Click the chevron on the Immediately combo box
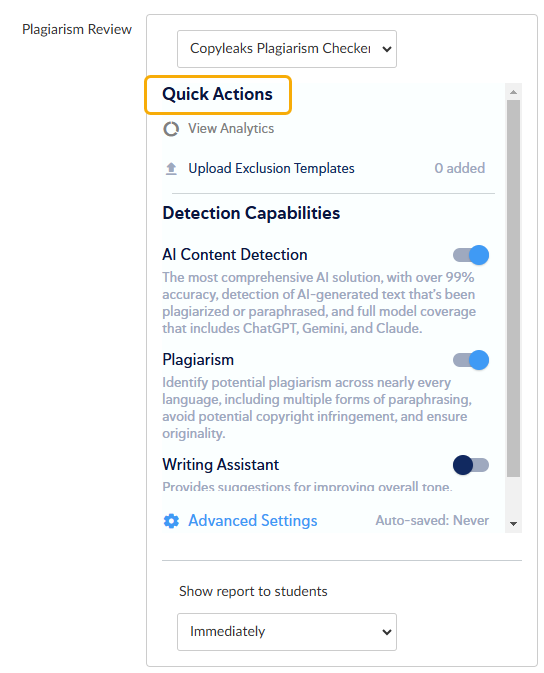 [x=386, y=632]
